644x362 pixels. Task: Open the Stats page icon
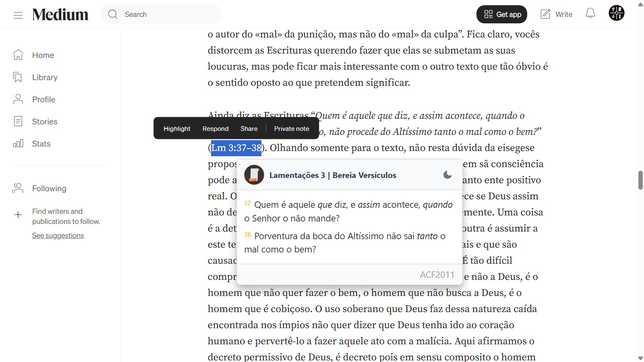pyautogui.click(x=18, y=144)
